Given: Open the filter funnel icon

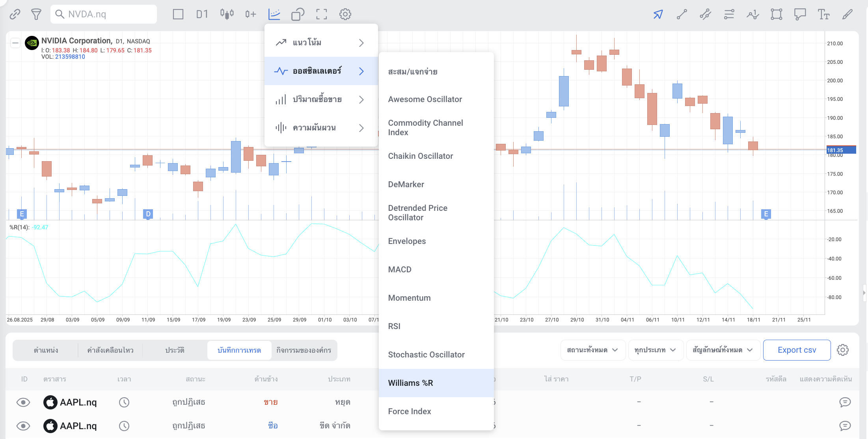Looking at the screenshot, I should click(36, 15).
